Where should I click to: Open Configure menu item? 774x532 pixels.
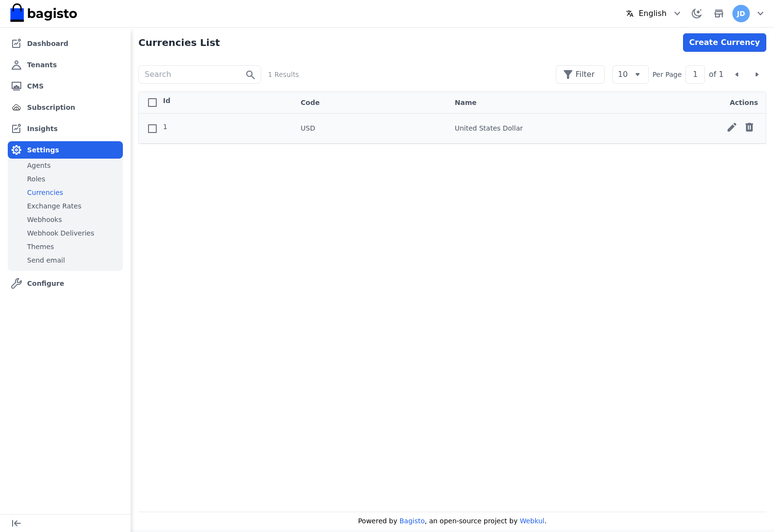[x=65, y=283]
